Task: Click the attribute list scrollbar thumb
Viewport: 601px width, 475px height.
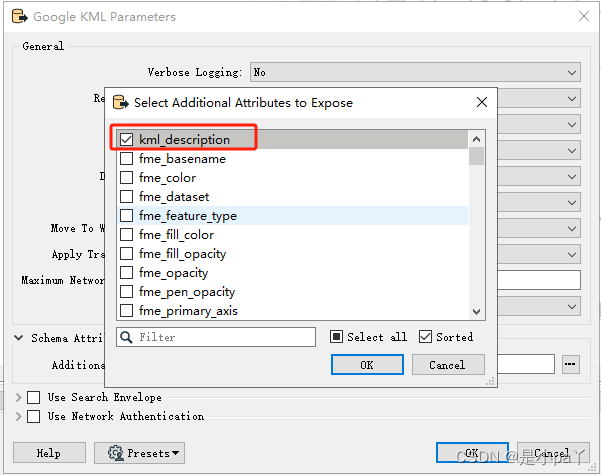Action: 476,156
